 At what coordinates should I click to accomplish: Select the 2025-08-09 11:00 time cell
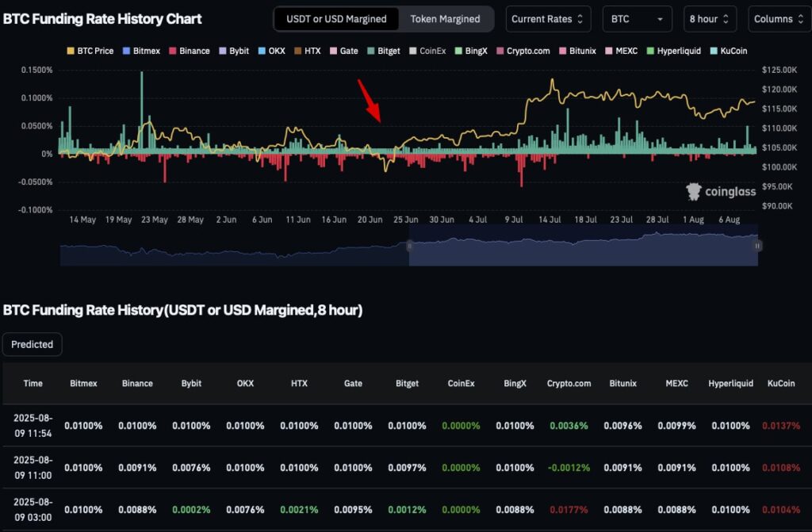click(x=33, y=468)
